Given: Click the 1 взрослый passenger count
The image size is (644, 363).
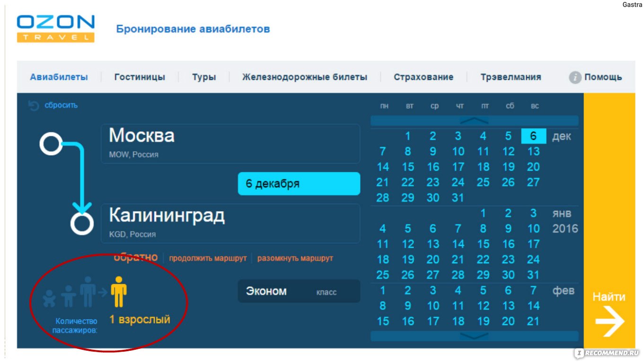Looking at the screenshot, I should click(x=140, y=320).
